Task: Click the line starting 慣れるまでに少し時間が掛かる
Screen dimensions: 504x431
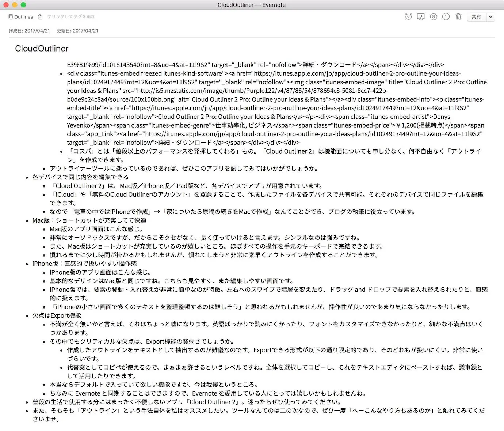Action: pyautogui.click(x=214, y=255)
